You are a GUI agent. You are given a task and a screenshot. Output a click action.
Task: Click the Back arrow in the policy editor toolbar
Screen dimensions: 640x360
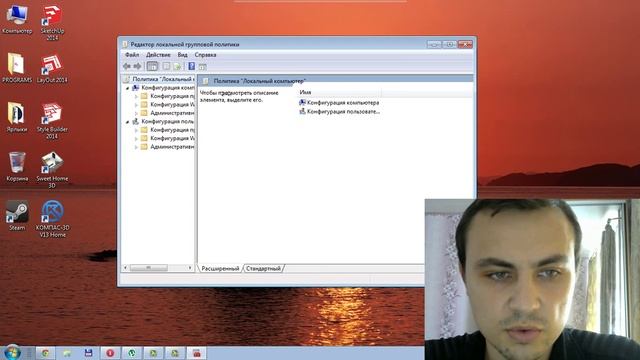[127, 66]
